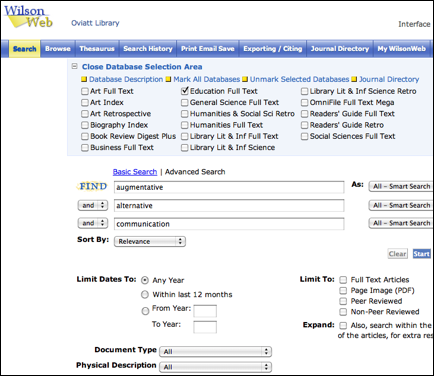The width and height of the screenshot is (434, 376).
Task: Check OmniFile Full Text Mega database
Action: click(304, 103)
